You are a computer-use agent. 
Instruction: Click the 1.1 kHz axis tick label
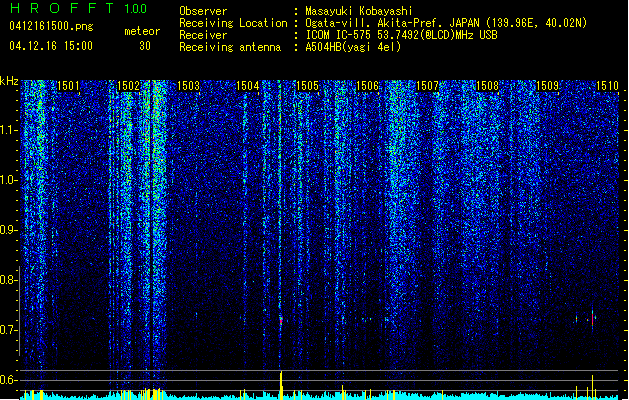click(x=9, y=130)
